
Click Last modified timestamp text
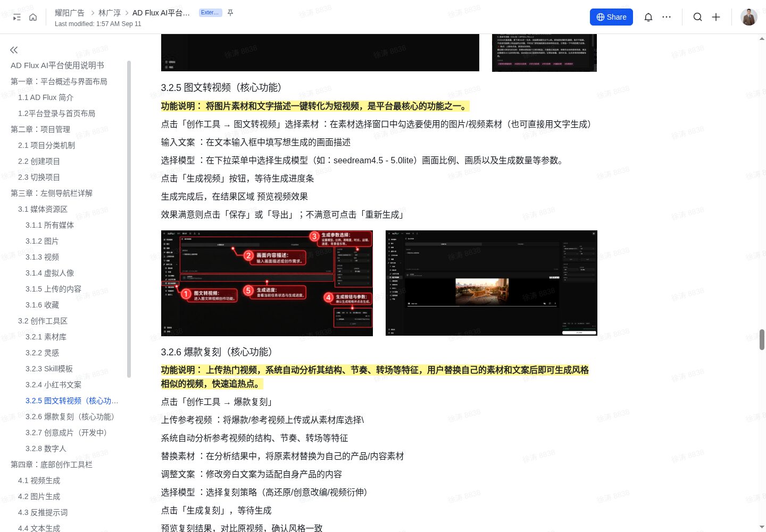[98, 24]
